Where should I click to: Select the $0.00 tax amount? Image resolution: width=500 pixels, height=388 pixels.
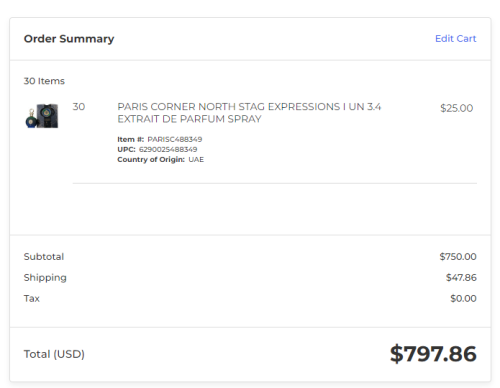[463, 298]
